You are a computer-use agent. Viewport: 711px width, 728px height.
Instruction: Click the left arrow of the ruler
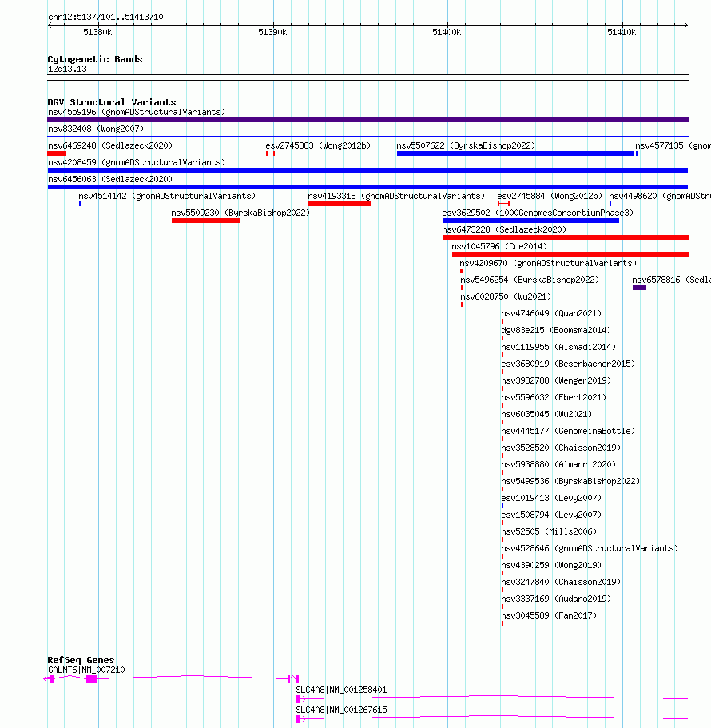(x=50, y=25)
